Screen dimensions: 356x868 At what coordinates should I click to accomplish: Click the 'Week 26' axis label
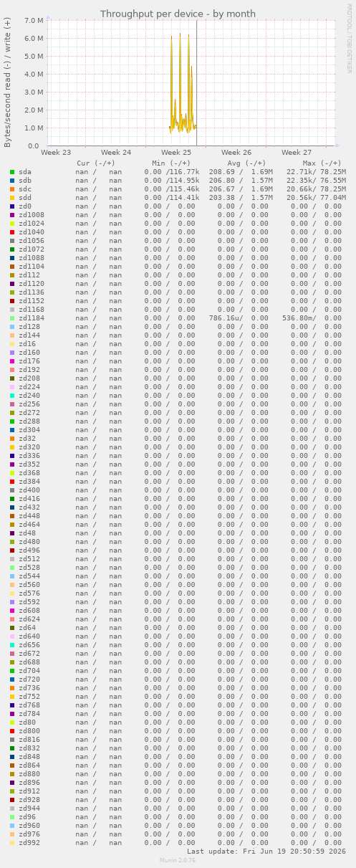pos(236,153)
